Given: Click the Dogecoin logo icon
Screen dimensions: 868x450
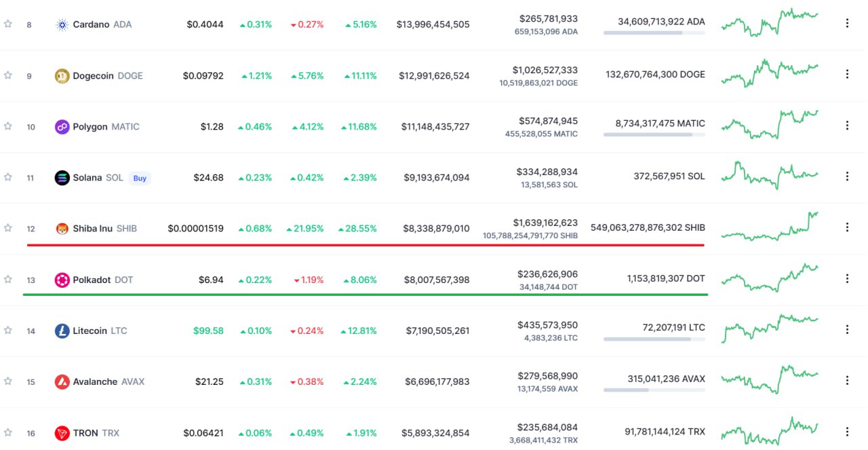Looking at the screenshot, I should click(x=62, y=76).
